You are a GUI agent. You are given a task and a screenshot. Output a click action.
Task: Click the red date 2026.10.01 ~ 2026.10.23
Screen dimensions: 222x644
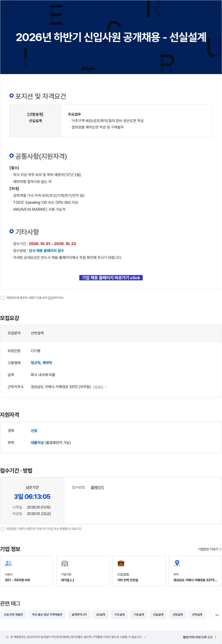point(52,243)
